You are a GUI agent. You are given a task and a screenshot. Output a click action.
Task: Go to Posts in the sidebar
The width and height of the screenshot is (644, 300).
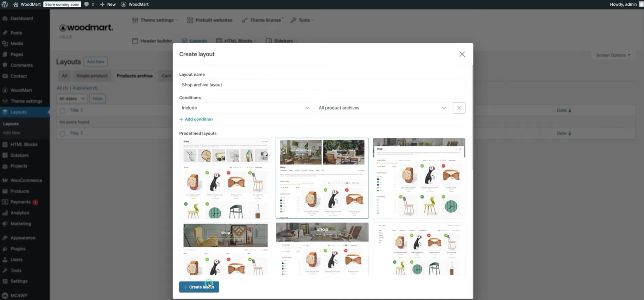click(16, 33)
